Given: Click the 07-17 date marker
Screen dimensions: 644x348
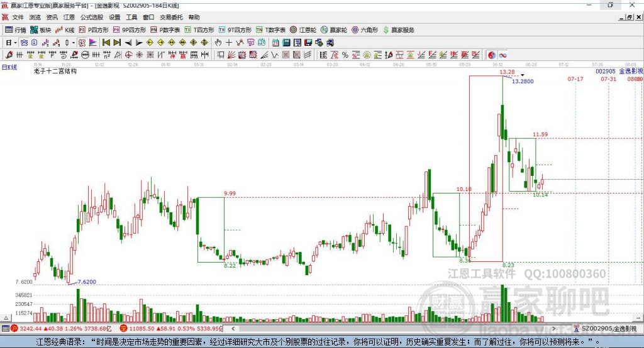Looking at the screenshot, I should point(575,79).
